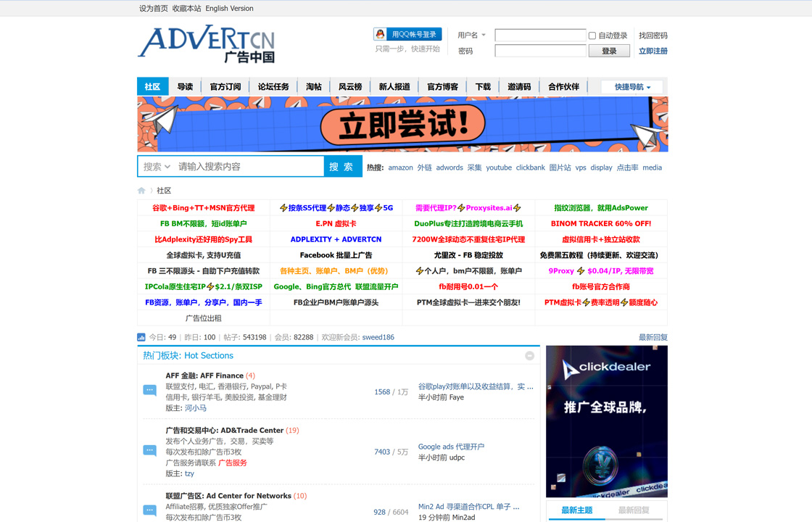Open the 新人报道 nav item

(x=394, y=86)
